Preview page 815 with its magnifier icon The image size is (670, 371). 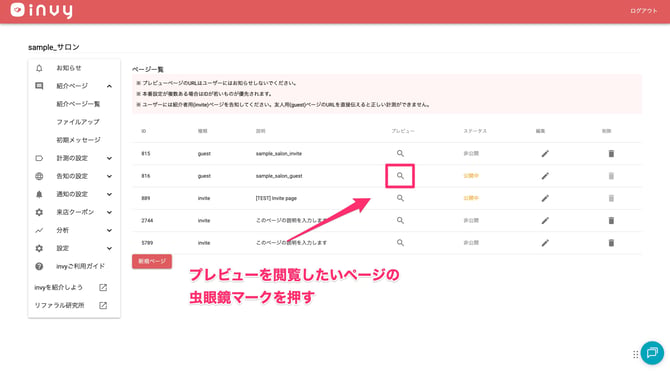tap(400, 153)
